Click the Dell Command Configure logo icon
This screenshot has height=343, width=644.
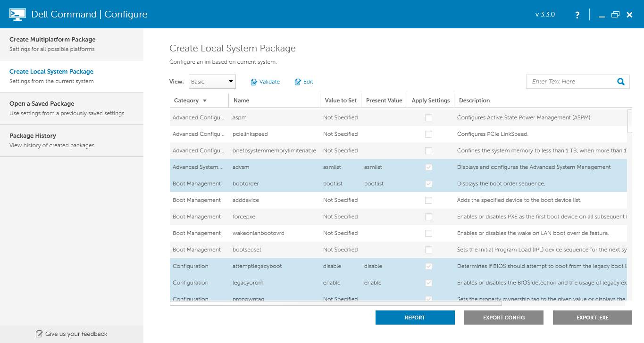pyautogui.click(x=17, y=14)
